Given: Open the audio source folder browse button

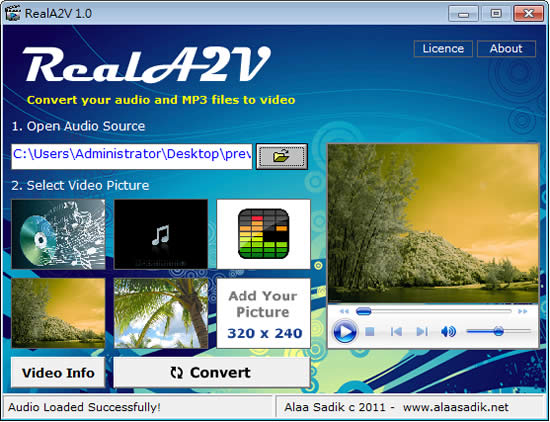Looking at the screenshot, I should pos(282,156).
